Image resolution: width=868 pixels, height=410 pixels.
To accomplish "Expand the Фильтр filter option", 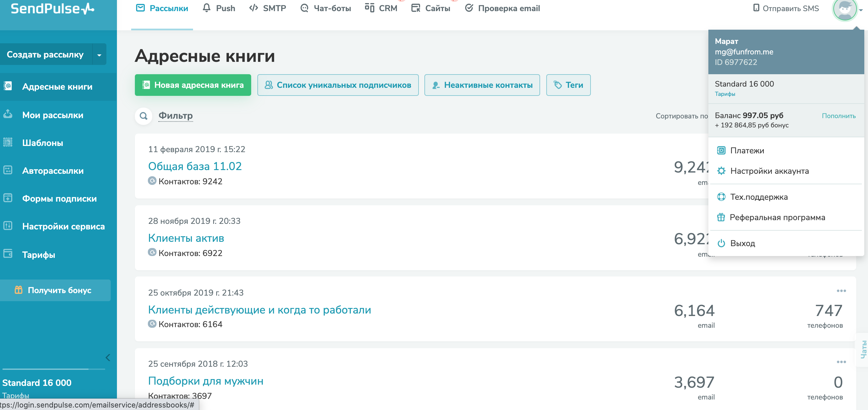I will (x=176, y=116).
